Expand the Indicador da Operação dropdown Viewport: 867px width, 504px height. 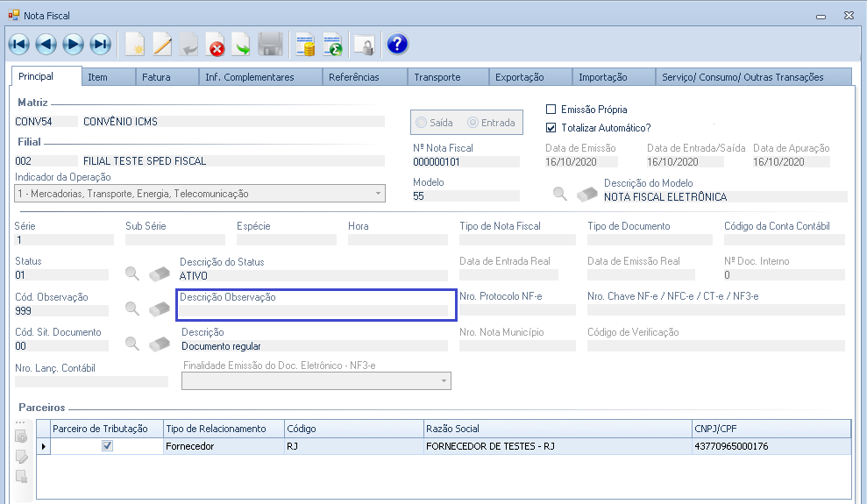tap(378, 194)
